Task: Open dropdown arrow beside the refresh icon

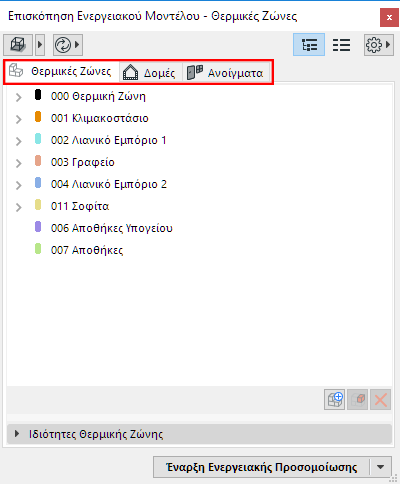Action: [77, 45]
